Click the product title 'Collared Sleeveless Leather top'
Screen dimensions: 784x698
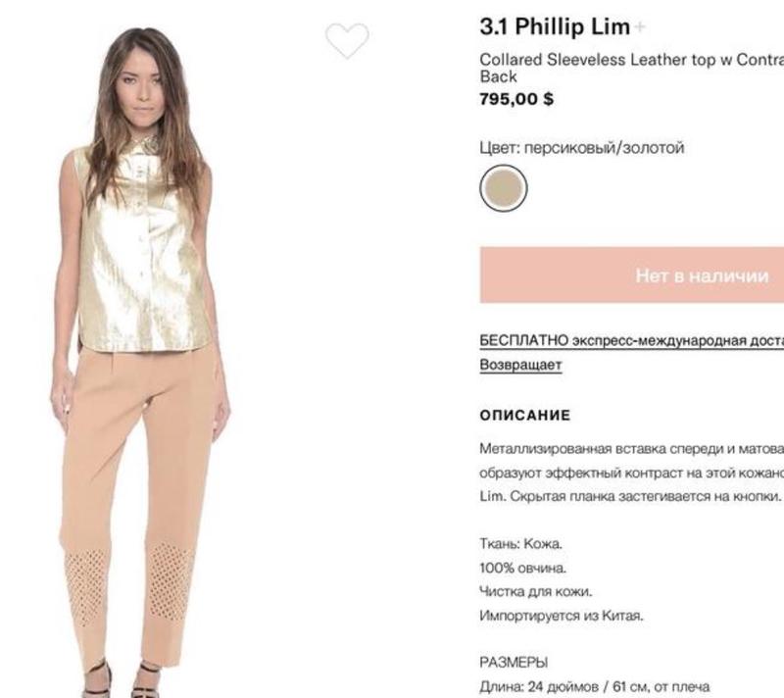[632, 68]
